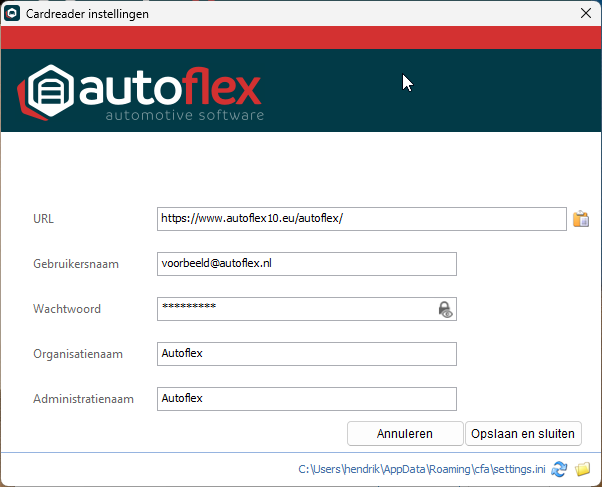Click the Organisatienaam label

point(79,354)
